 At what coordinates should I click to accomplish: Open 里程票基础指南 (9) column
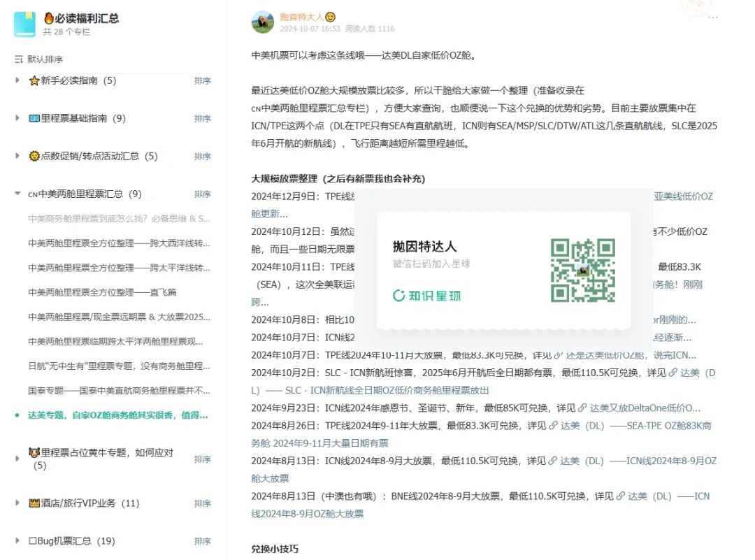click(77, 118)
